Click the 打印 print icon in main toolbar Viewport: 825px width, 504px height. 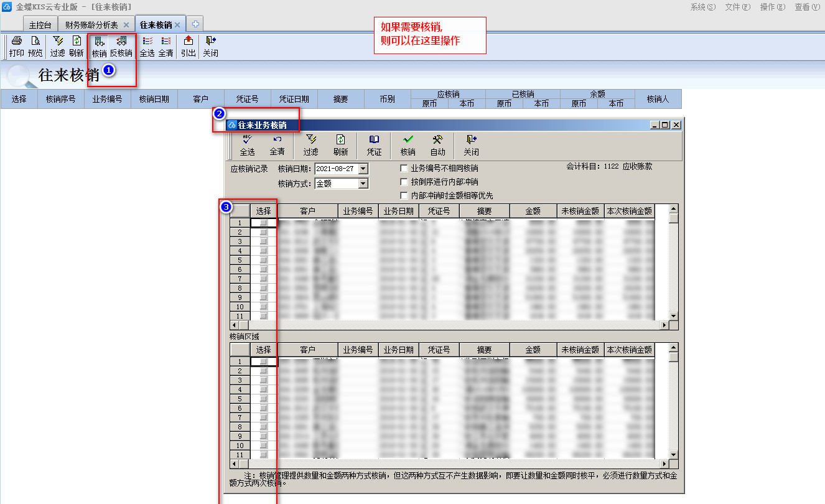pos(16,46)
